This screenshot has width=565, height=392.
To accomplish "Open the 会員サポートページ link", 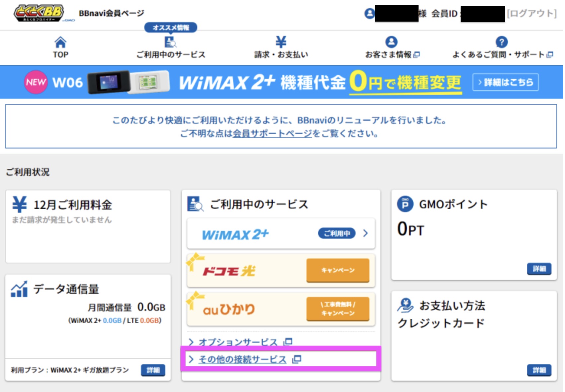I will click(x=272, y=134).
